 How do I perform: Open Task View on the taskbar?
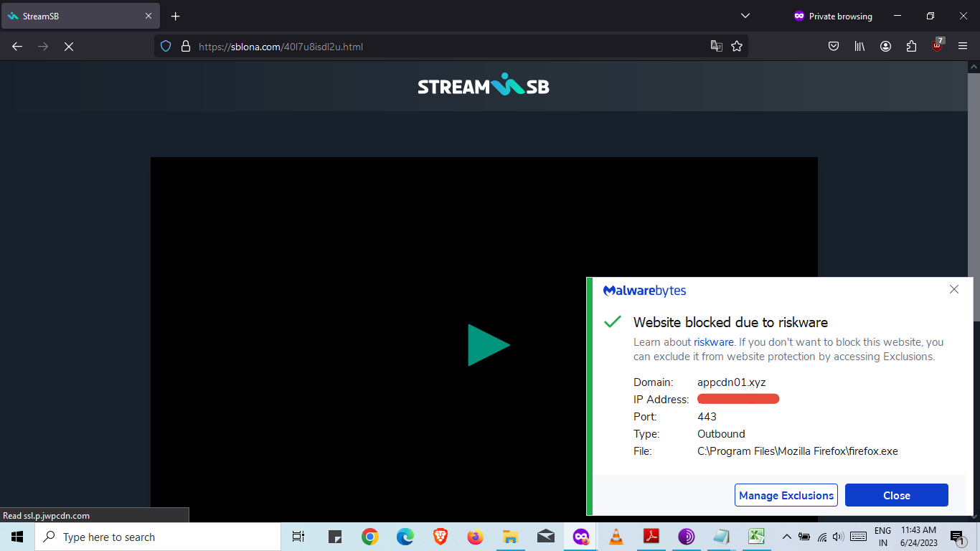click(x=298, y=537)
